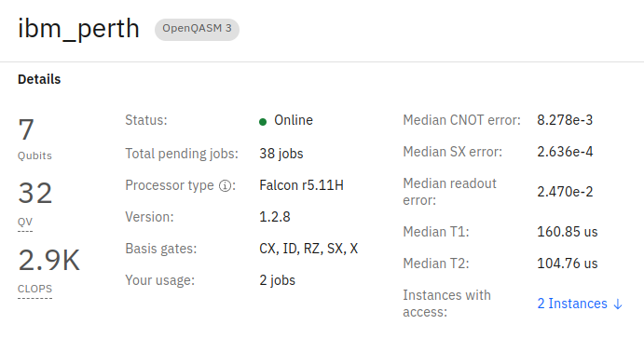Click the Version 1.2.8 value
Image resolution: width=644 pixels, height=338 pixels.
pyautogui.click(x=275, y=217)
